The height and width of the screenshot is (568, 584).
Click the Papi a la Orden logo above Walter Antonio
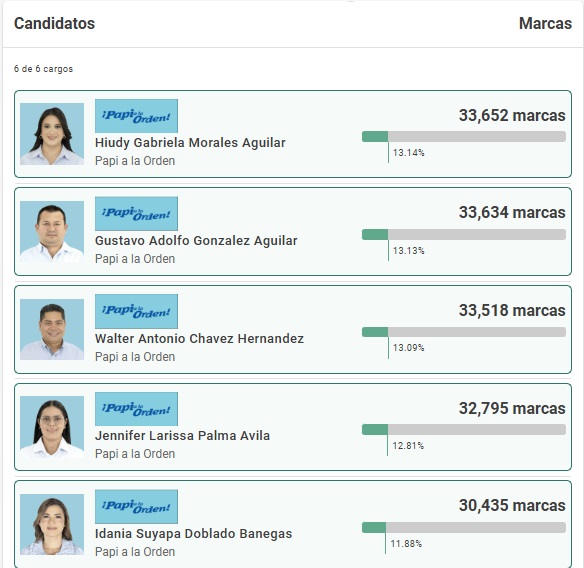[x=136, y=311]
